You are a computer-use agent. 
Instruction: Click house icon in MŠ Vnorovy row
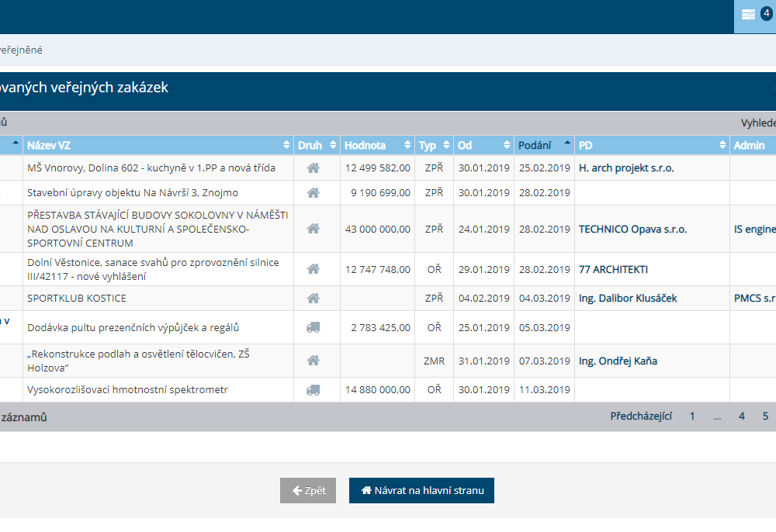click(x=314, y=168)
